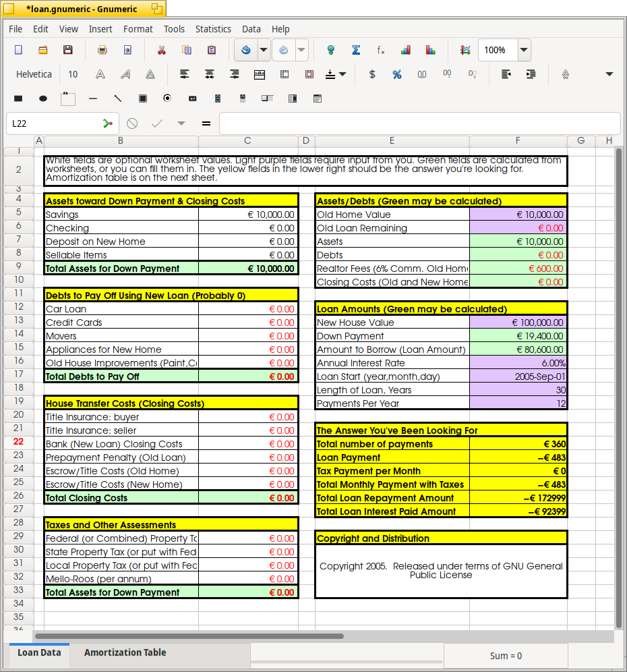Open redo history dropdown arrow
The image size is (627, 672).
301,50
